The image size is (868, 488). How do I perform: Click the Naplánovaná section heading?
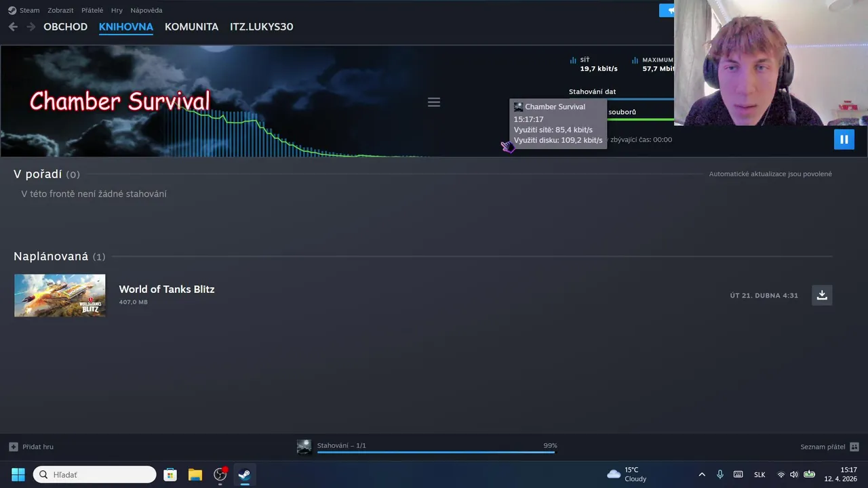[x=60, y=256]
